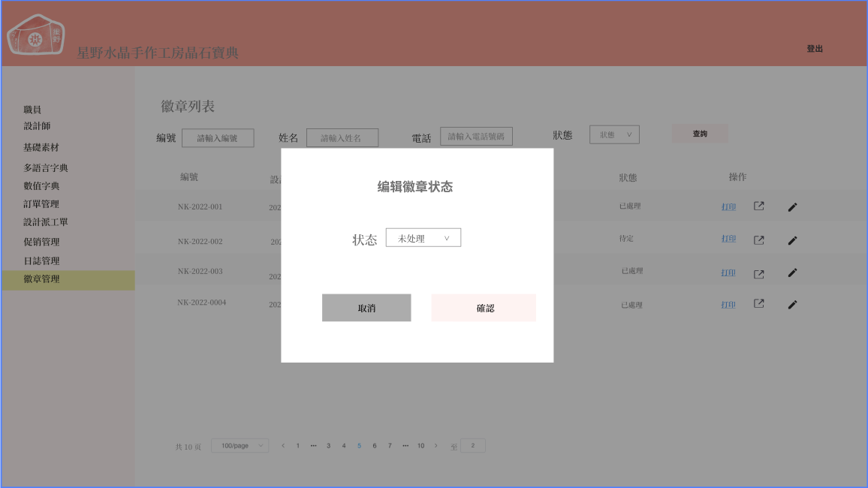The image size is (868, 488).
Task: Click the 查詢 search button
Action: point(700,134)
